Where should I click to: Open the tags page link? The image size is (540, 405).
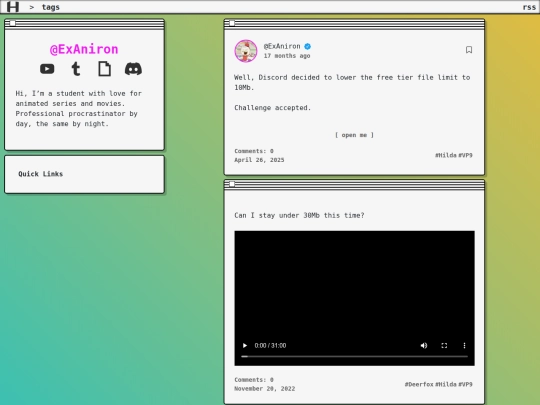[x=51, y=7]
